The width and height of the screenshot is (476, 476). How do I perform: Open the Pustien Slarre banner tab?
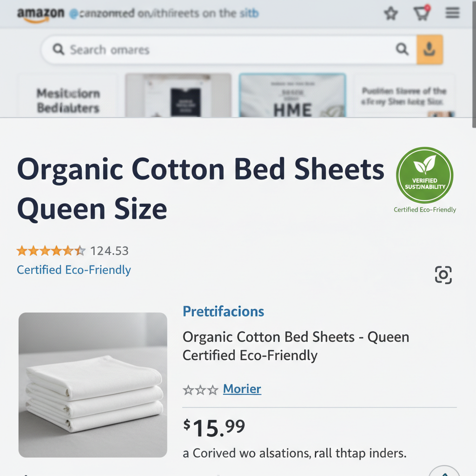(x=404, y=95)
